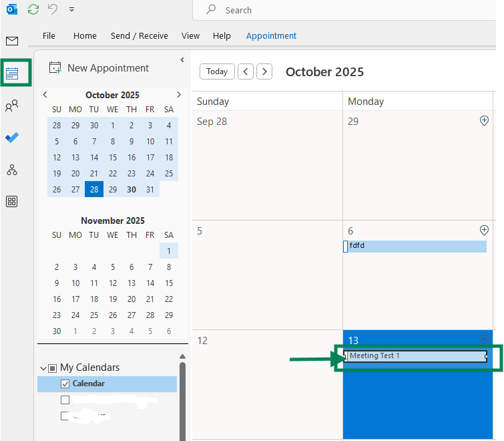
Task: Click the New Appointment button
Action: click(x=99, y=68)
